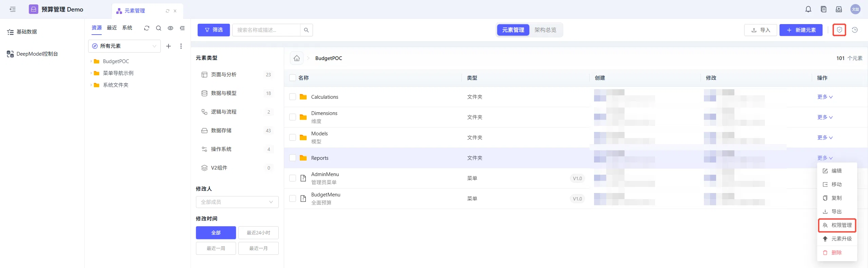Screen dimensions: 868x268
Task: Focus the 搜索名称或描述 search field
Action: tap(266, 30)
